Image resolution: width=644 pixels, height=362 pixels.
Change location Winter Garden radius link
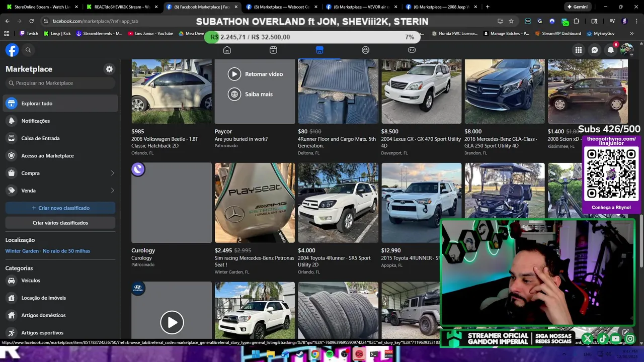pos(48,251)
